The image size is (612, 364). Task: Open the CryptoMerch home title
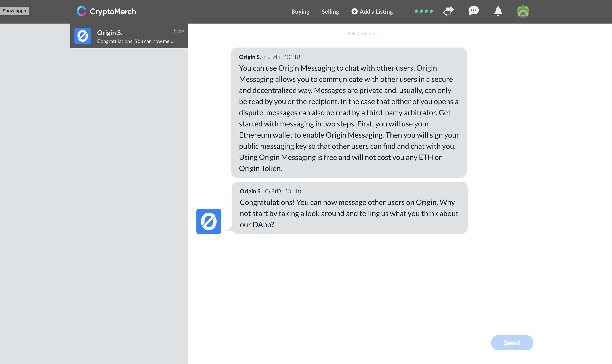point(113,12)
